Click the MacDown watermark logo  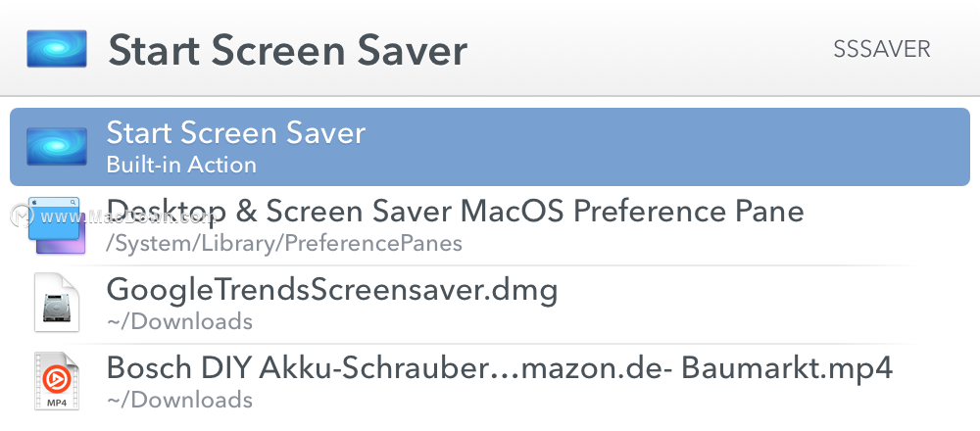[24, 215]
